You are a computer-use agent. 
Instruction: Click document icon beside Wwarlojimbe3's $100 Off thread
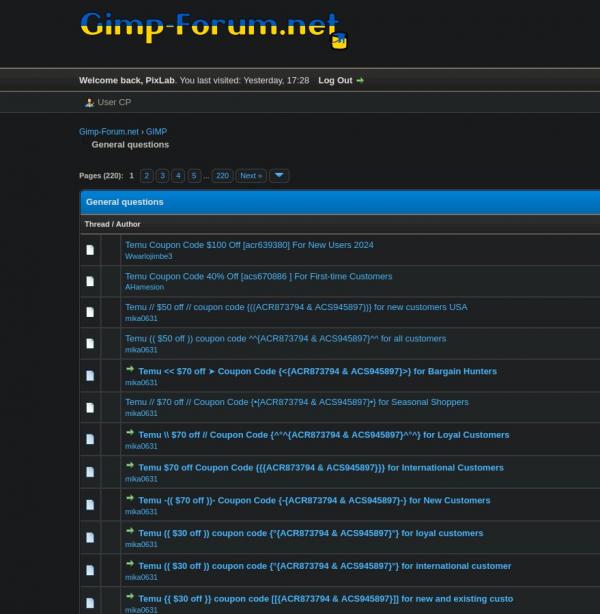[x=90, y=250]
